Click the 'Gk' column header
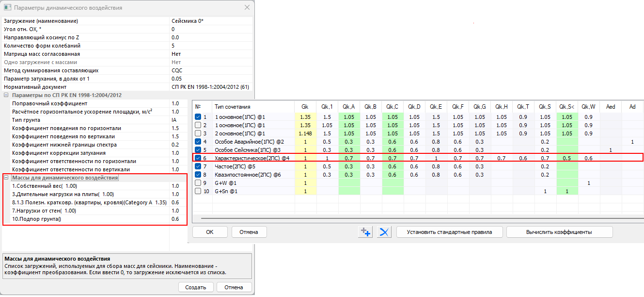The width and height of the screenshot is (644, 297). 304,107
